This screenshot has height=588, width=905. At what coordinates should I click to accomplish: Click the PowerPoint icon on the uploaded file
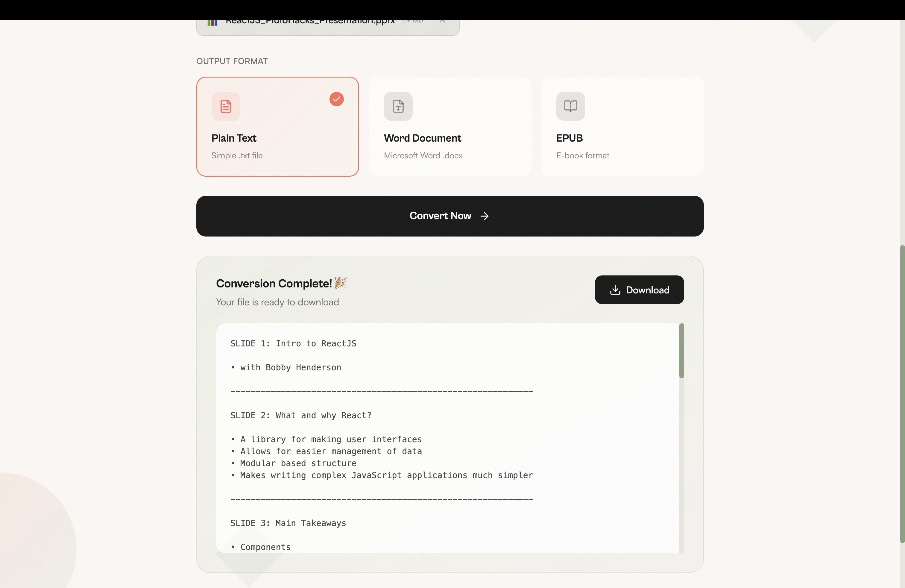212,23
